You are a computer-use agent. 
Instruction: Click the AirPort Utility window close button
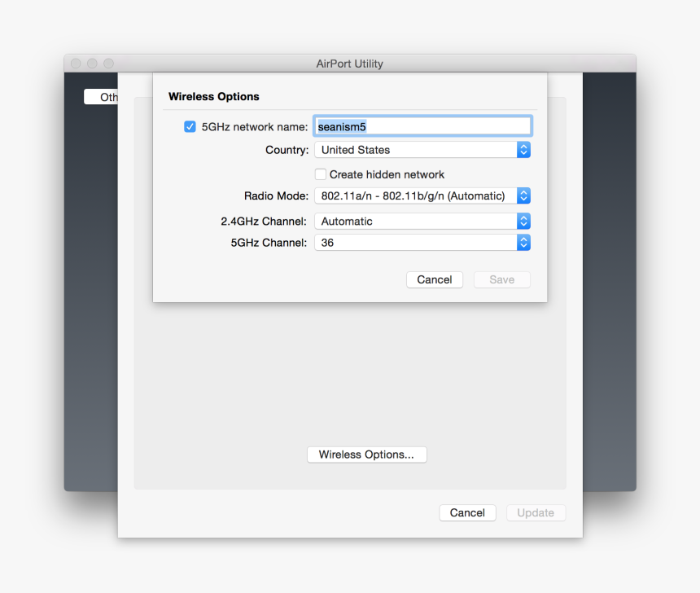point(76,64)
